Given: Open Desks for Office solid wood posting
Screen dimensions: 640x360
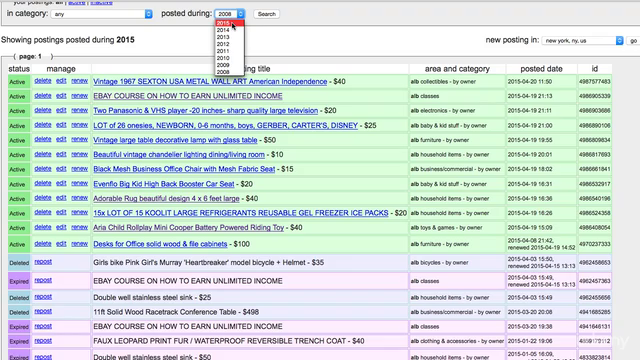Looking at the screenshot, I should 160,244.
